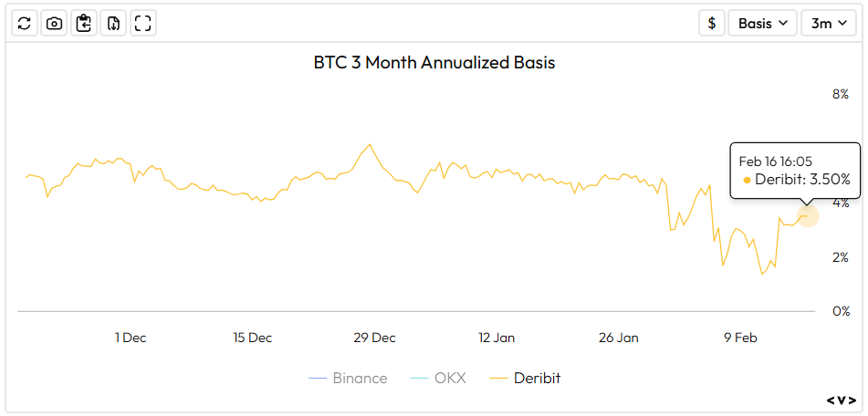The image size is (868, 416).
Task: Expand the 3m tenor dropdown
Action: coord(828,24)
